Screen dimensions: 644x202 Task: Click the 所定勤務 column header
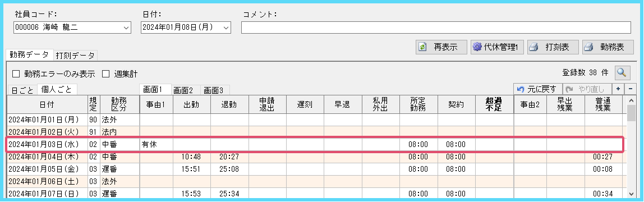[418, 105]
